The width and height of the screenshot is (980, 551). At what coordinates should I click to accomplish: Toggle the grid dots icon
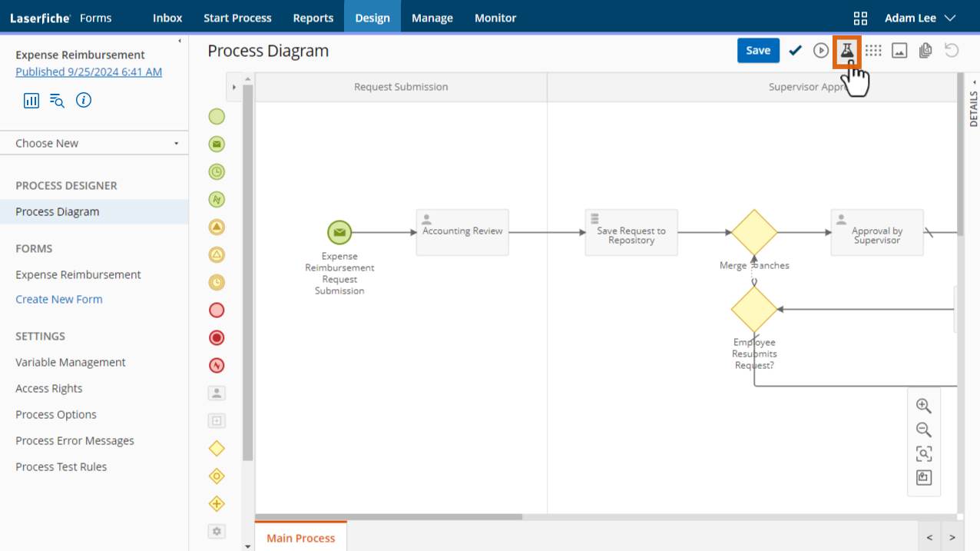873,51
